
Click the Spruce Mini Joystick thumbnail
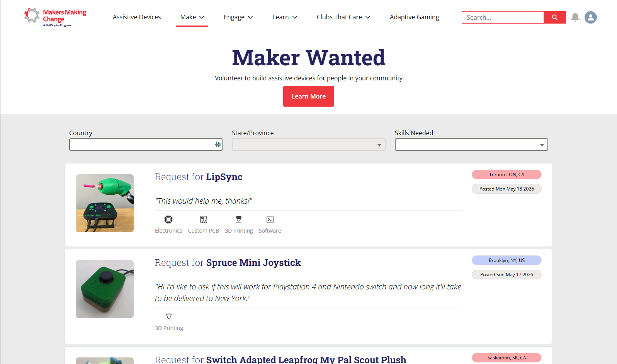[105, 289]
